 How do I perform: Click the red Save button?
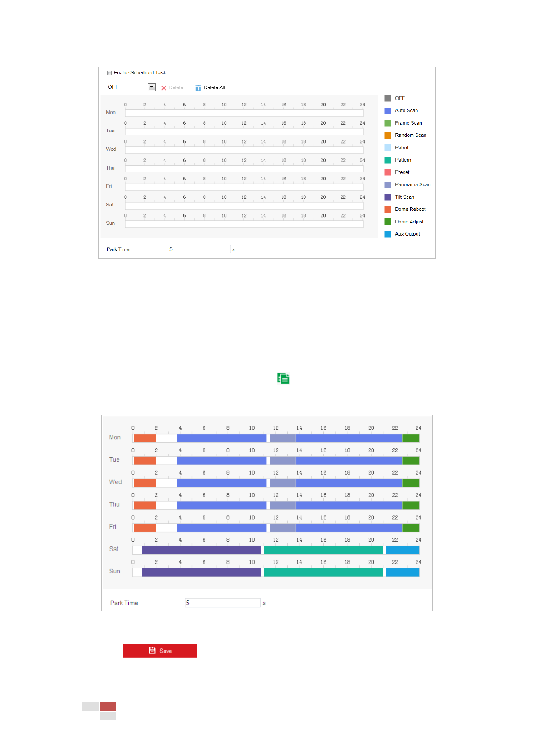coord(160,651)
